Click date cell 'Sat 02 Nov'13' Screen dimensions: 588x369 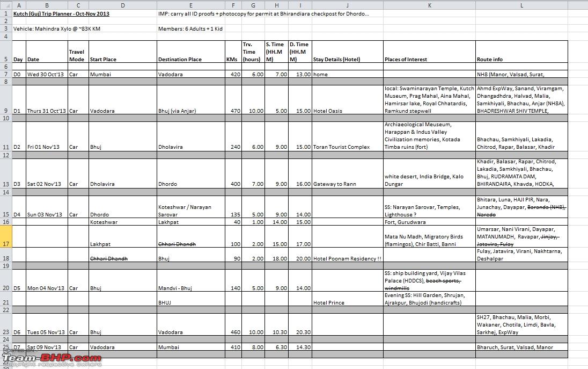[x=47, y=173]
